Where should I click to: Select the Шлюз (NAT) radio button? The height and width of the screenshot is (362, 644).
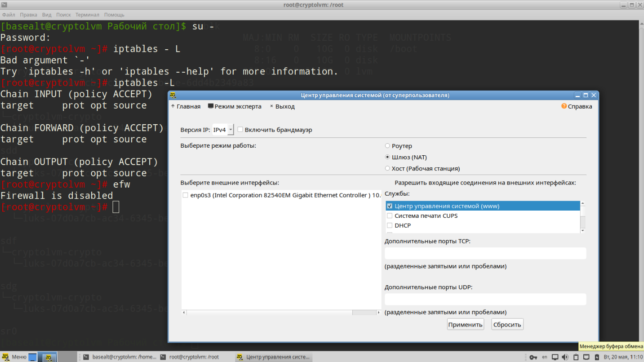point(387,157)
